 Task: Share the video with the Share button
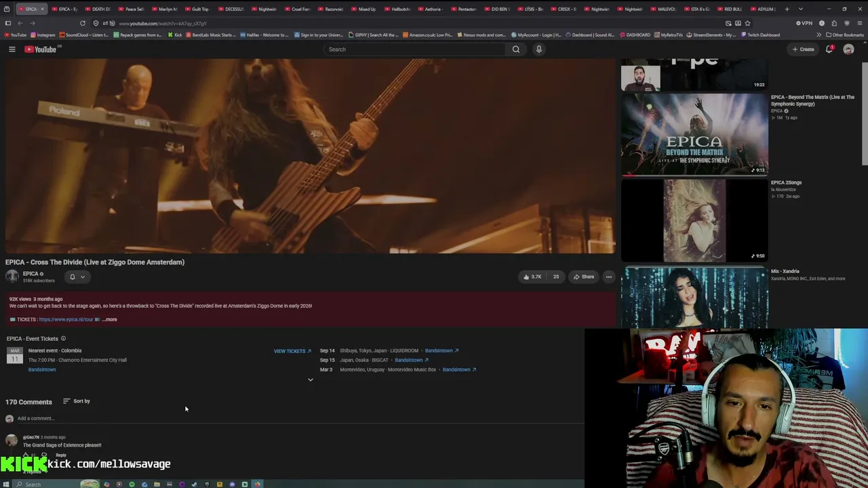583,277
